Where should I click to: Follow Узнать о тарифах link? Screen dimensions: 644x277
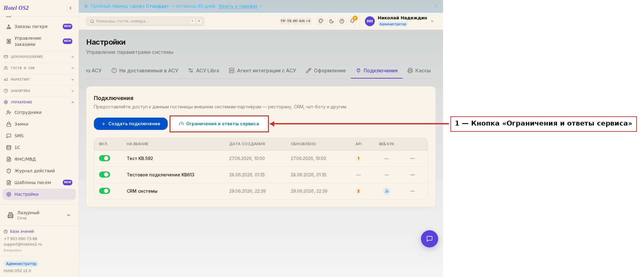[238, 6]
